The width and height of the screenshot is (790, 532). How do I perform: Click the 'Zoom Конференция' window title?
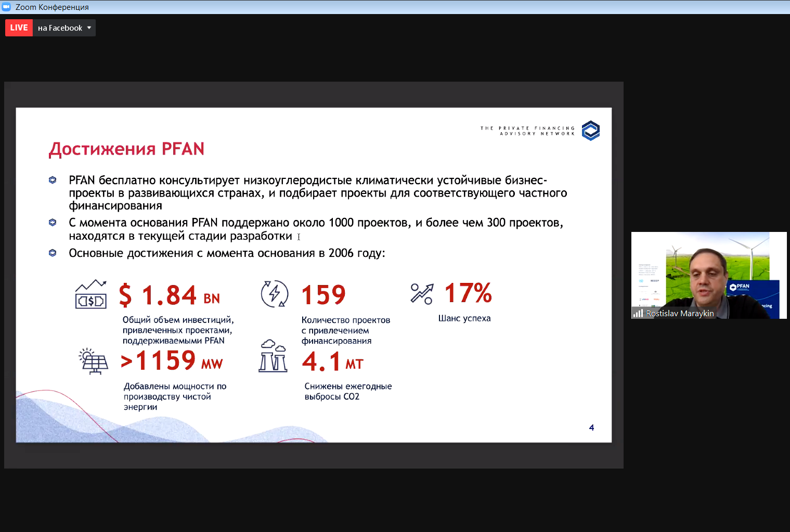click(x=52, y=7)
